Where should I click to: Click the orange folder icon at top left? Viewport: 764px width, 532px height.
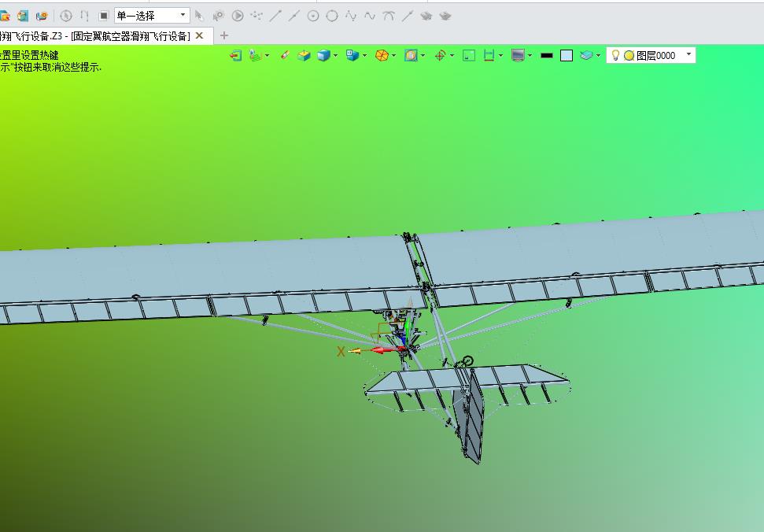point(5,16)
